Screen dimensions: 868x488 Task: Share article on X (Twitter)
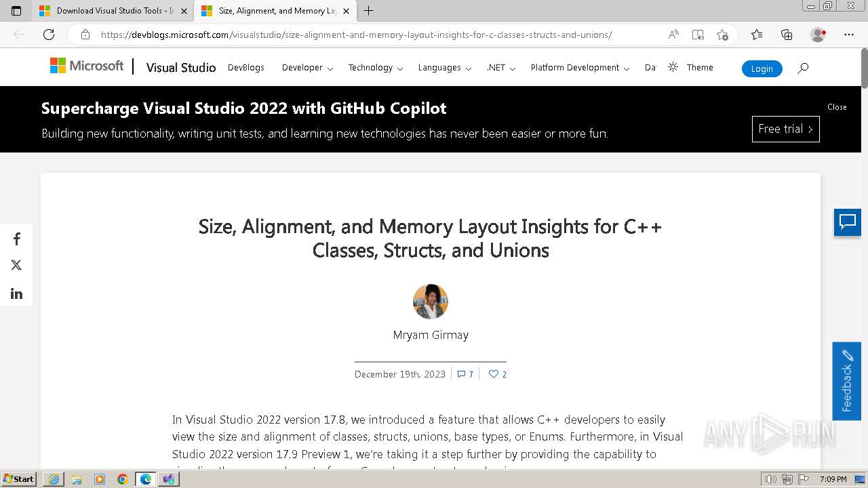[16, 266]
